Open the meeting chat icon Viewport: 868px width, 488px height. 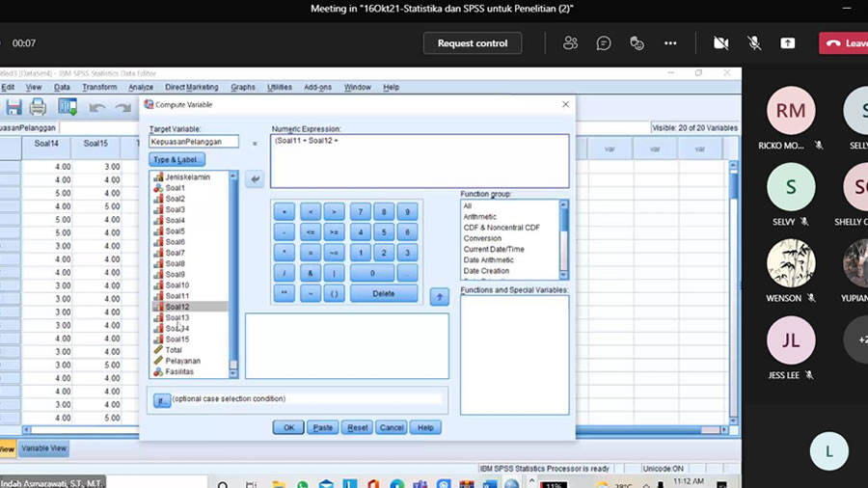[x=604, y=43]
